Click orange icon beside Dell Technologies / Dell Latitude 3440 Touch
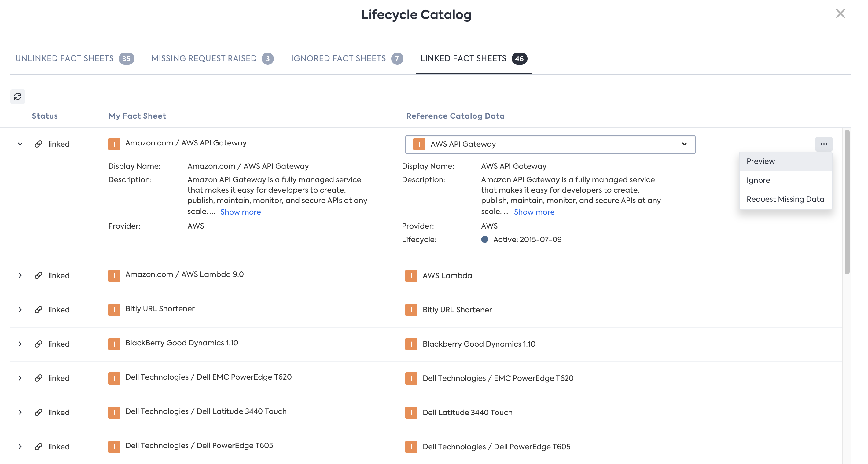Viewport: 868px width, 464px height. [114, 412]
